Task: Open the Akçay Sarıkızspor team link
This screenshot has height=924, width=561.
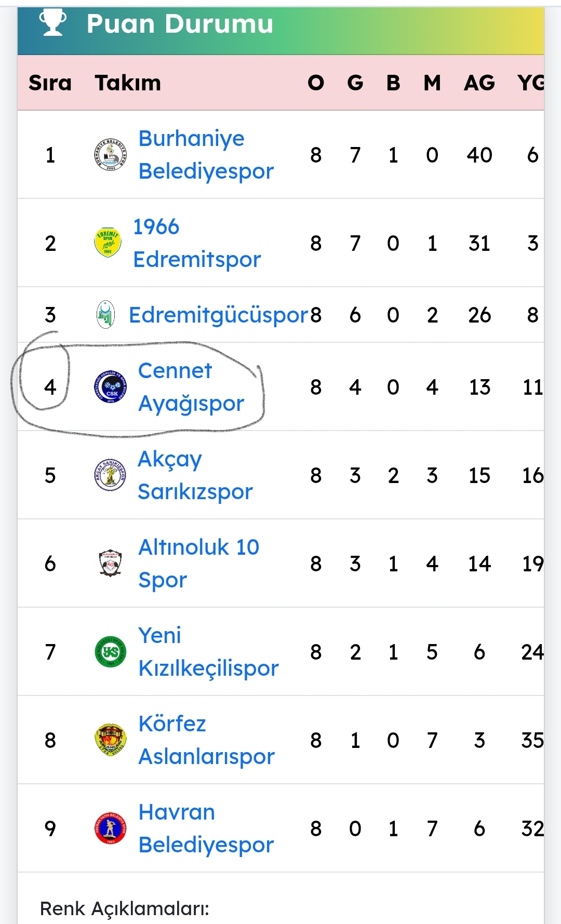Action: tap(195, 475)
